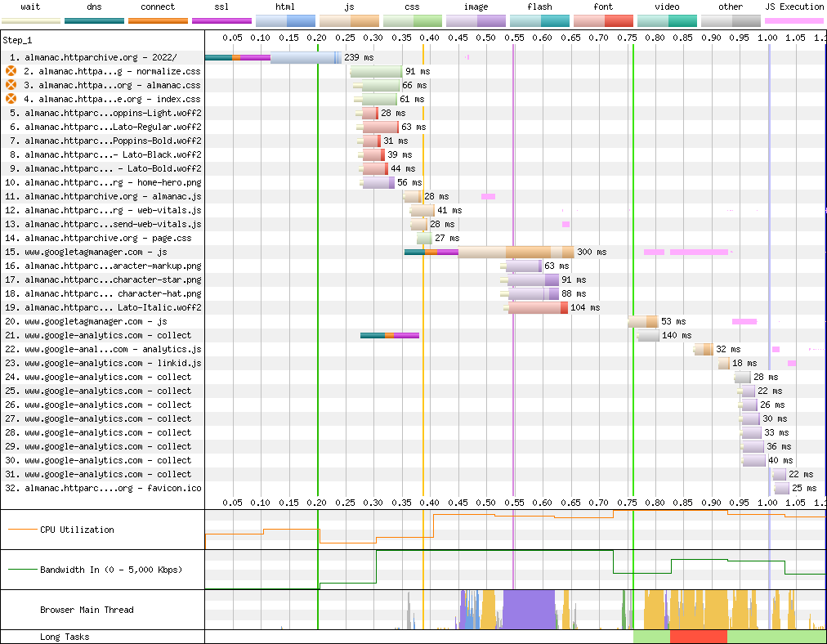Viewport: 827px width, 644px height.
Task: Click render-blocking icon next to almanac.css
Action: pyautogui.click(x=11, y=85)
